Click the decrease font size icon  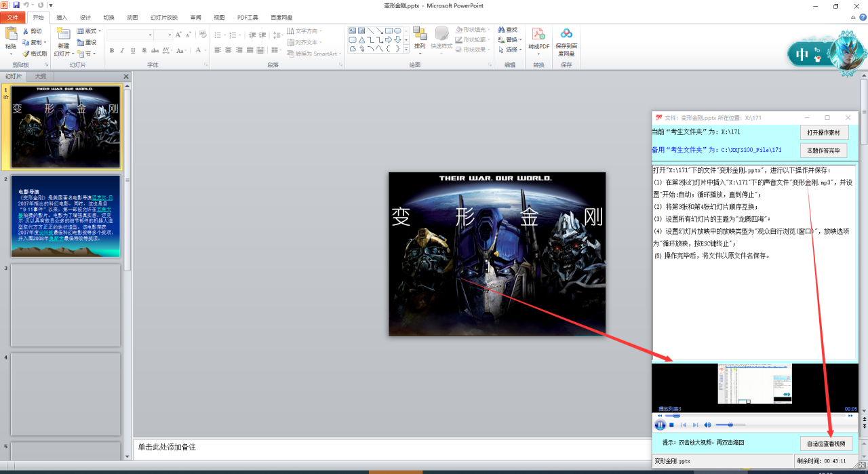coord(189,35)
